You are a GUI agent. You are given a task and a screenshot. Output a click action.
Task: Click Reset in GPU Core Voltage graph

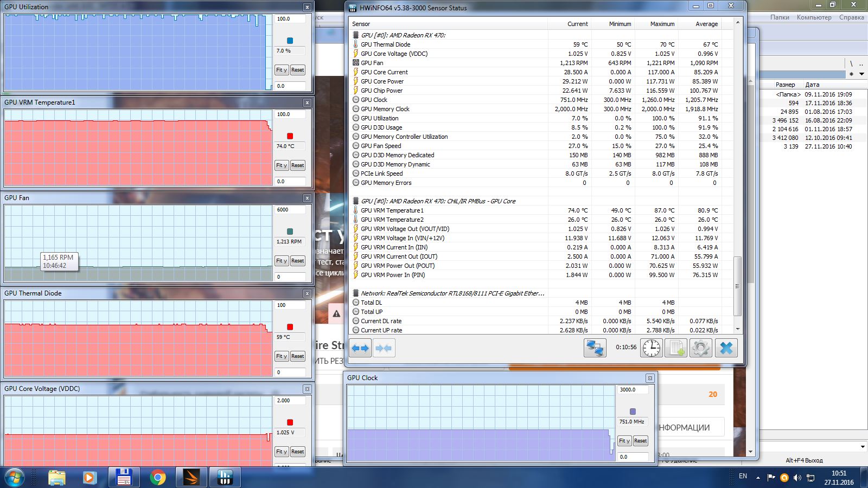coord(297,452)
